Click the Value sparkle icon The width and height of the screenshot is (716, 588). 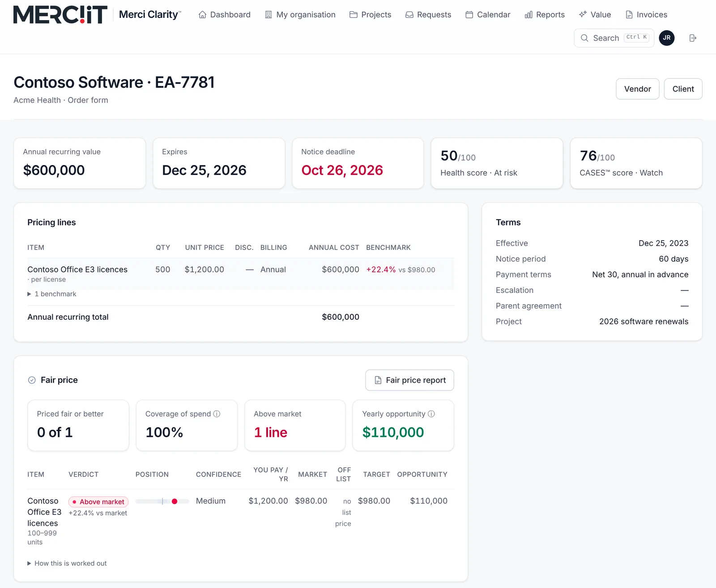pyautogui.click(x=583, y=14)
